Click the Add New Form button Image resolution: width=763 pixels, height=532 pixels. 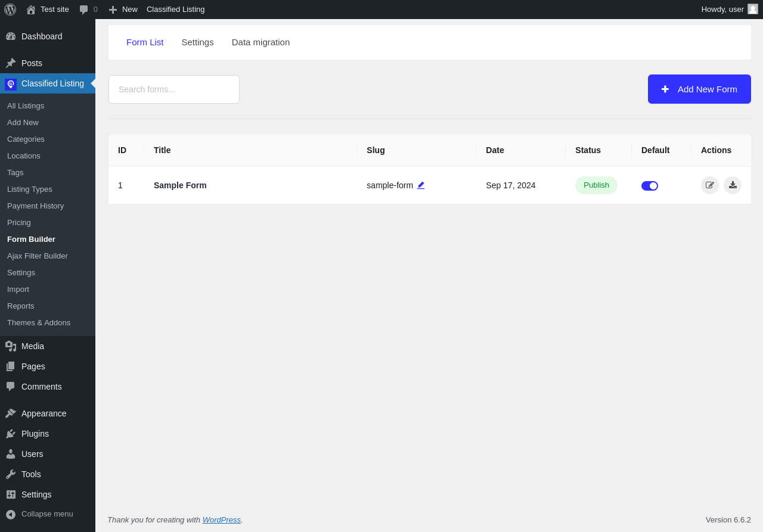tap(699, 89)
